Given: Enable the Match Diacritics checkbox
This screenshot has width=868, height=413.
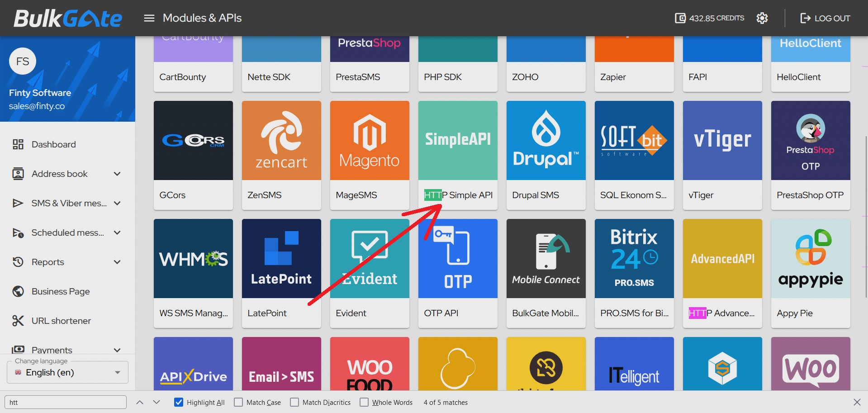Looking at the screenshot, I should [x=294, y=402].
